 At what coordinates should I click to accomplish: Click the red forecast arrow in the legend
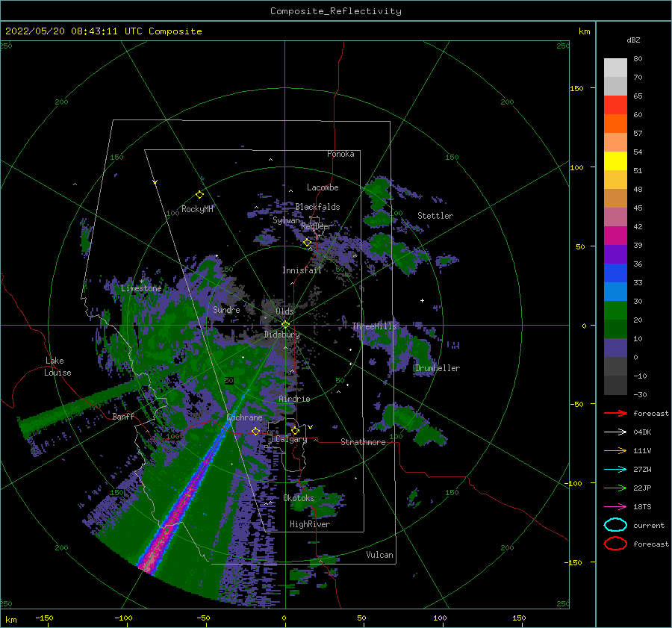(x=615, y=413)
